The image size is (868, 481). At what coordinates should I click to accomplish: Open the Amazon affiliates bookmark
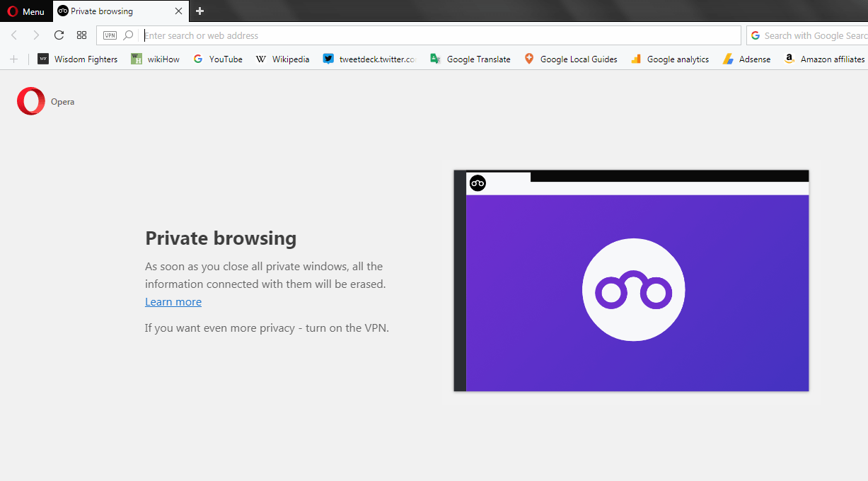(x=825, y=59)
